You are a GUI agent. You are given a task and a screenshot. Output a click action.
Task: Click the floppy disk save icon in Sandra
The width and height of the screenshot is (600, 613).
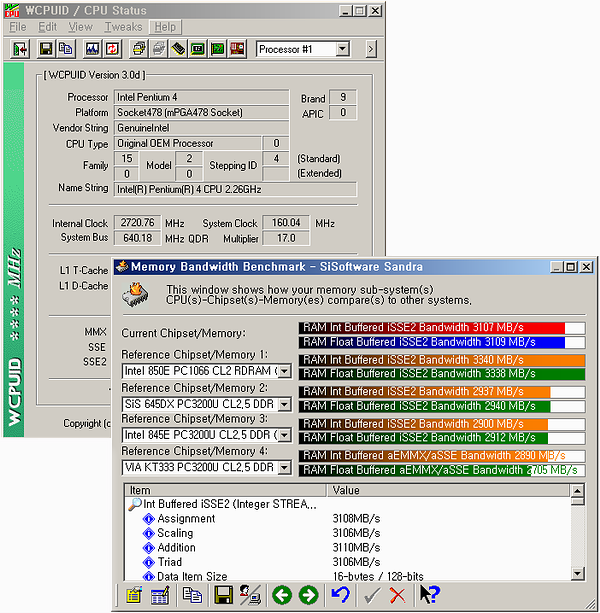[224, 595]
